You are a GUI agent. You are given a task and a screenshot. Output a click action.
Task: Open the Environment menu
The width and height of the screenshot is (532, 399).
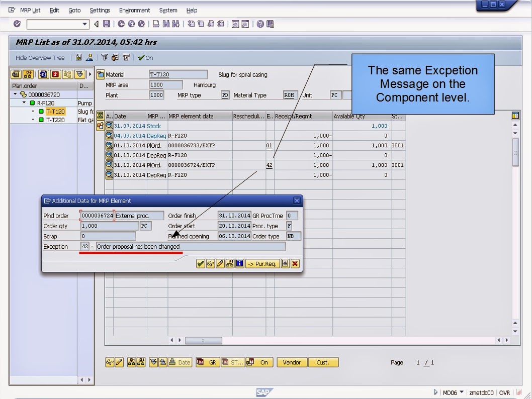(x=134, y=10)
